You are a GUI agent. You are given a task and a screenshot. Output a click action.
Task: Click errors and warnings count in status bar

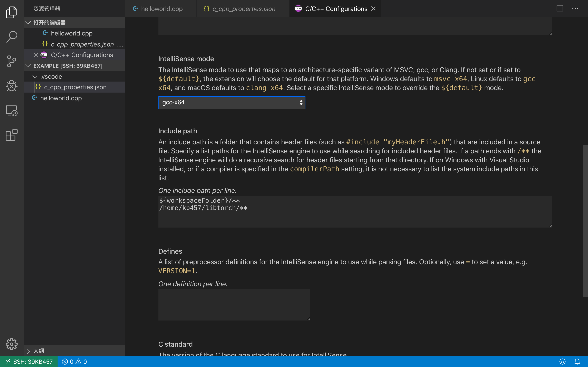[x=74, y=362]
